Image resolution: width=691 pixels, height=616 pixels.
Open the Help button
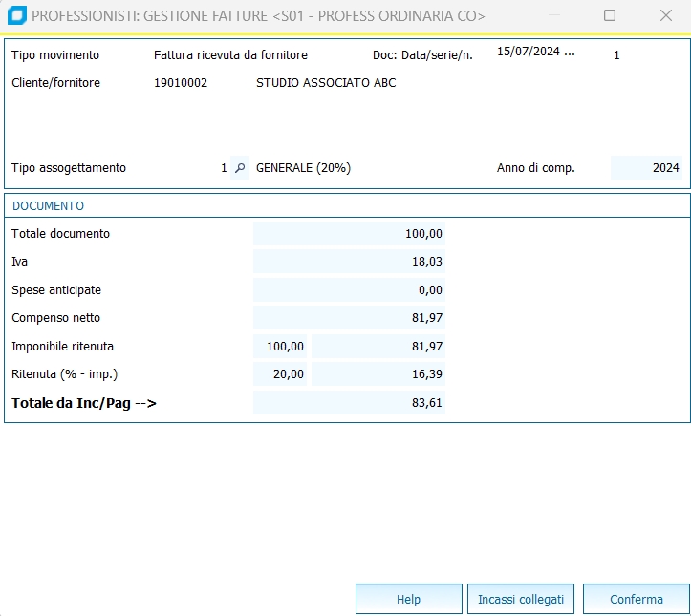[x=408, y=600]
